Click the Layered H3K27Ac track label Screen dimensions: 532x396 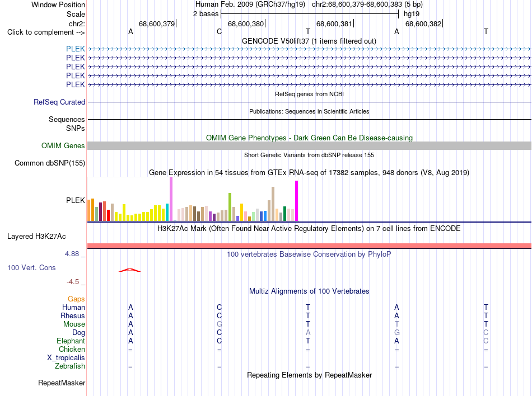pos(36,236)
